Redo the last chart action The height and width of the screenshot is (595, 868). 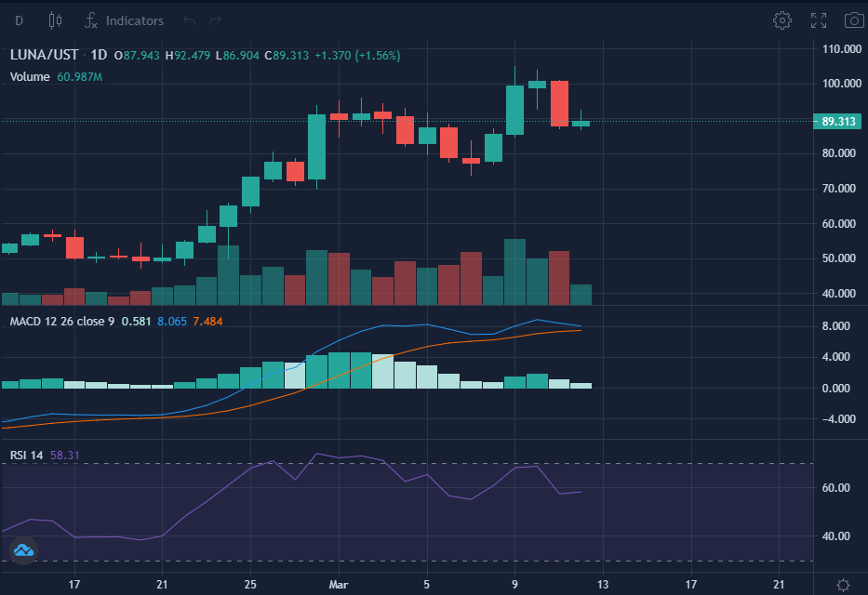(x=215, y=21)
